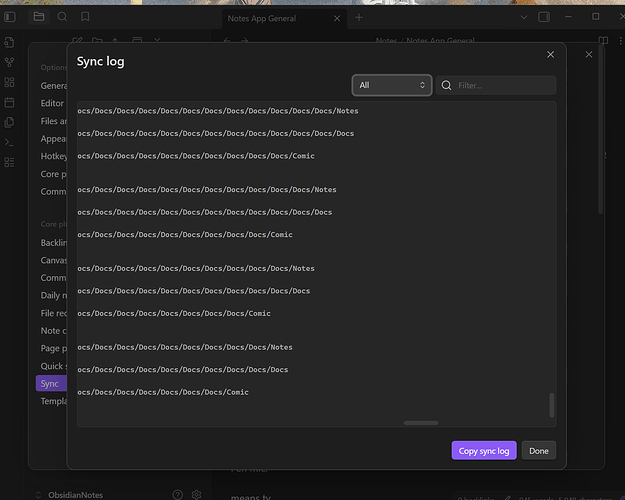This screenshot has width=625, height=500.
Task: Click the vertical scrollbar thumb in log
Action: (x=551, y=405)
